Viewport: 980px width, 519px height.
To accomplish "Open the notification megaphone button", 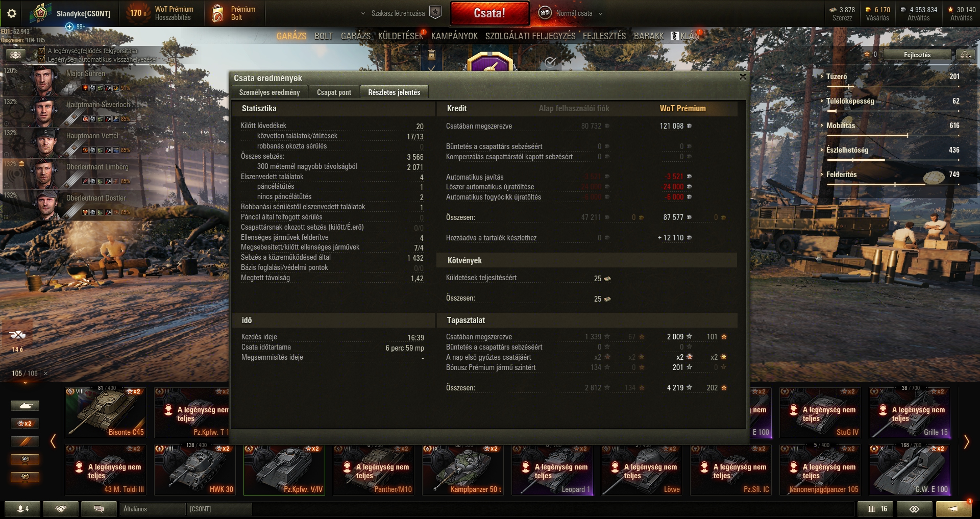I will pos(953,509).
